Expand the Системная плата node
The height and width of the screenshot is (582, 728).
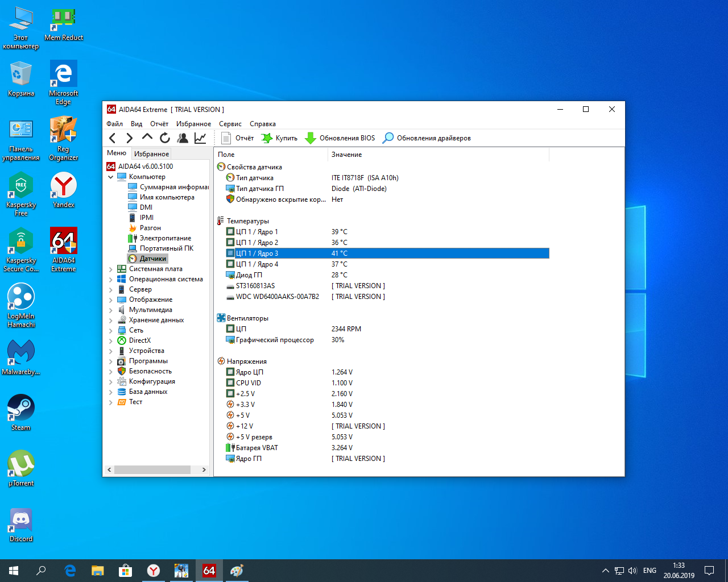coord(111,269)
